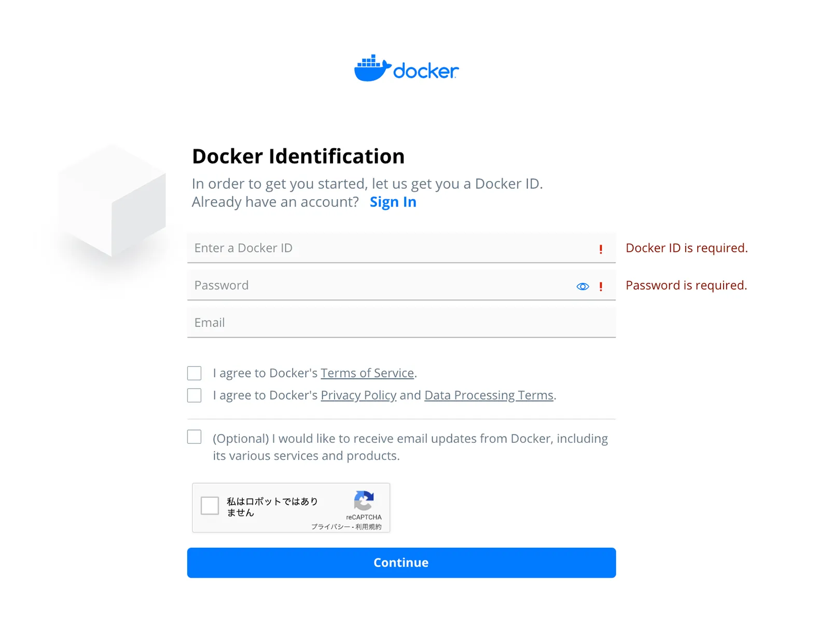The height and width of the screenshot is (644, 830).
Task: Open the Data Processing Terms link
Action: pyautogui.click(x=489, y=395)
